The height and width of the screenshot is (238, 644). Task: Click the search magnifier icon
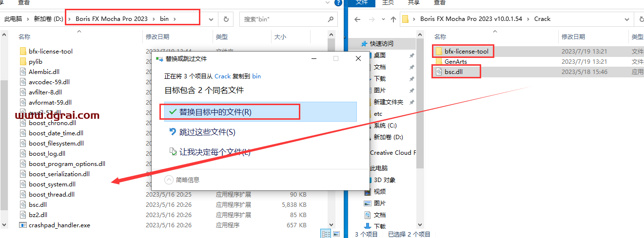tap(331, 19)
